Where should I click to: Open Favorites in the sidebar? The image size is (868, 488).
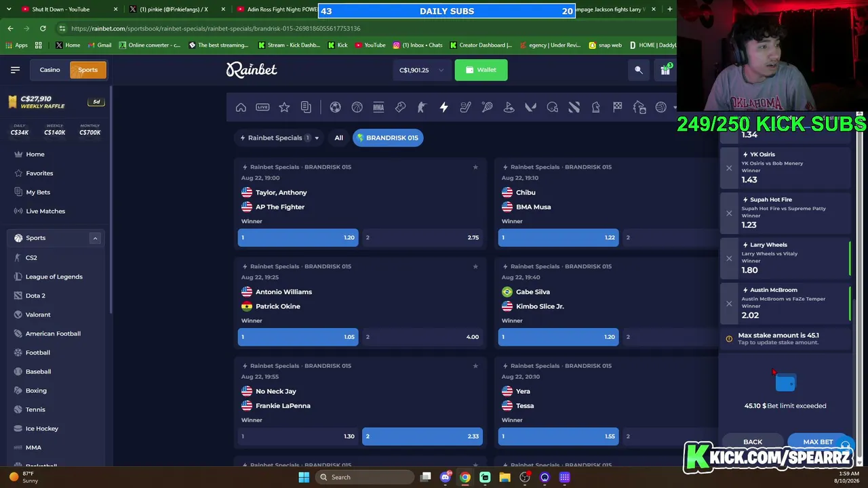pos(56,173)
